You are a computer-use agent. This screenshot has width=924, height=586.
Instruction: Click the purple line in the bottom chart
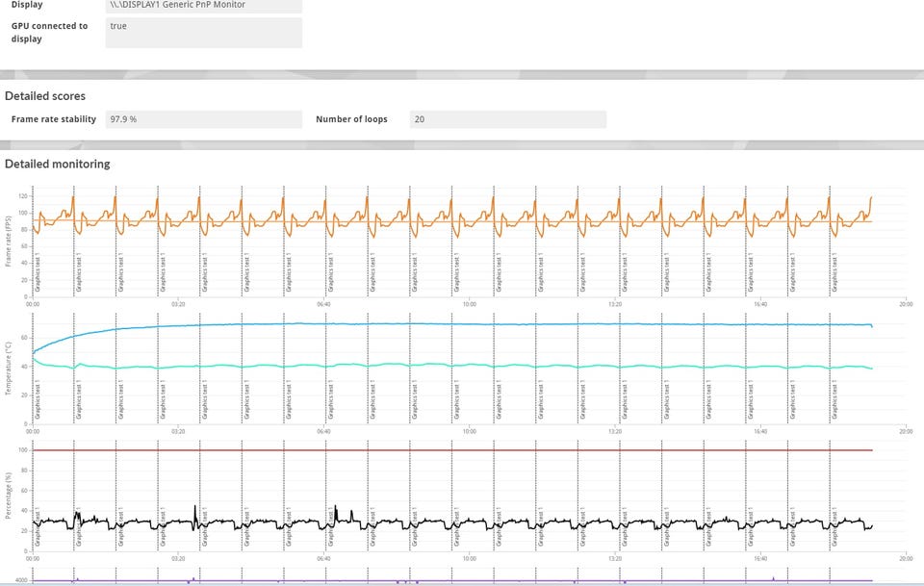coord(481,580)
